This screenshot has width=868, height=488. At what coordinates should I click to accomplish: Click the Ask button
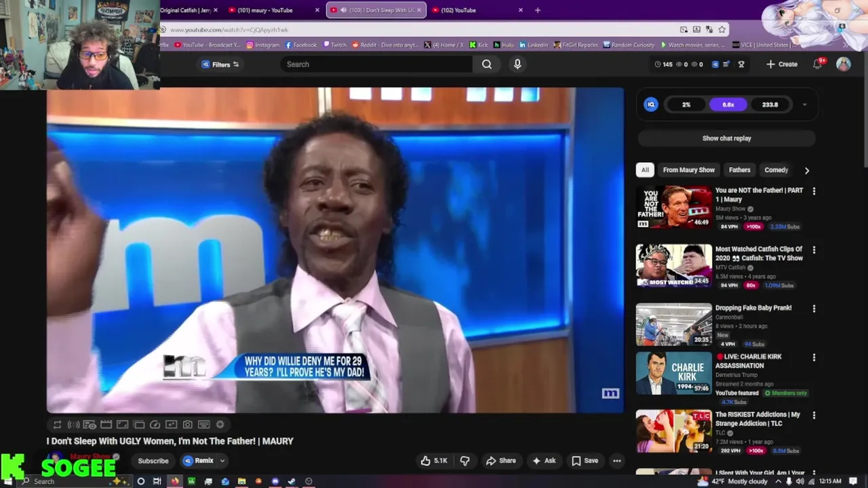(544, 461)
